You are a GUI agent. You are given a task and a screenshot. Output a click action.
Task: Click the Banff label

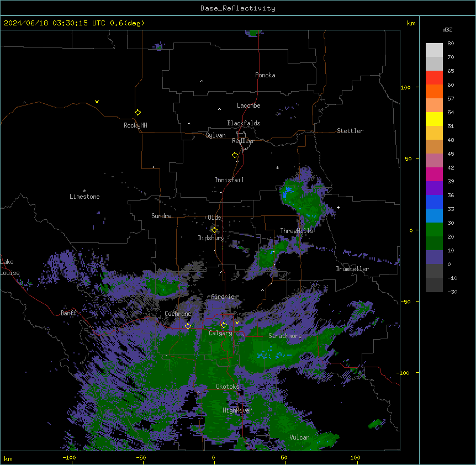tap(68, 313)
